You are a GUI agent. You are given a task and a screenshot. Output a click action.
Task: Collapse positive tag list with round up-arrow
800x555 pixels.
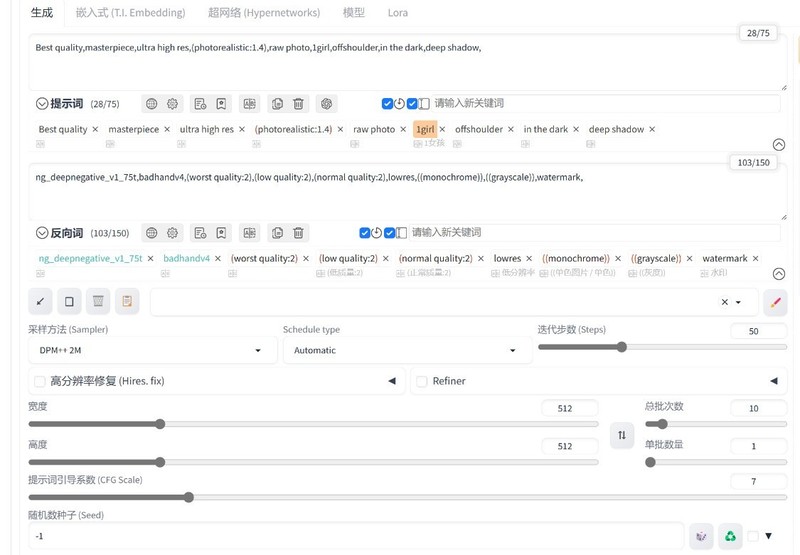[779, 144]
